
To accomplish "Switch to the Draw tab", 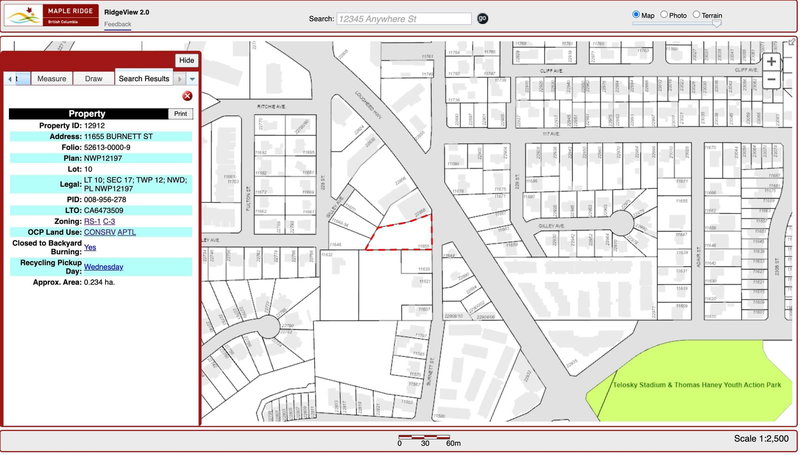I will [93, 78].
